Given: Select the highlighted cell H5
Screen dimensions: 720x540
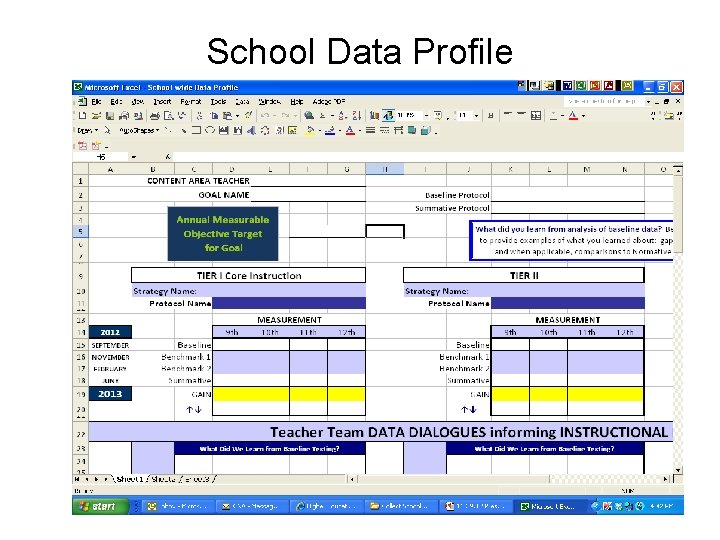Looking at the screenshot, I should pos(385,231).
